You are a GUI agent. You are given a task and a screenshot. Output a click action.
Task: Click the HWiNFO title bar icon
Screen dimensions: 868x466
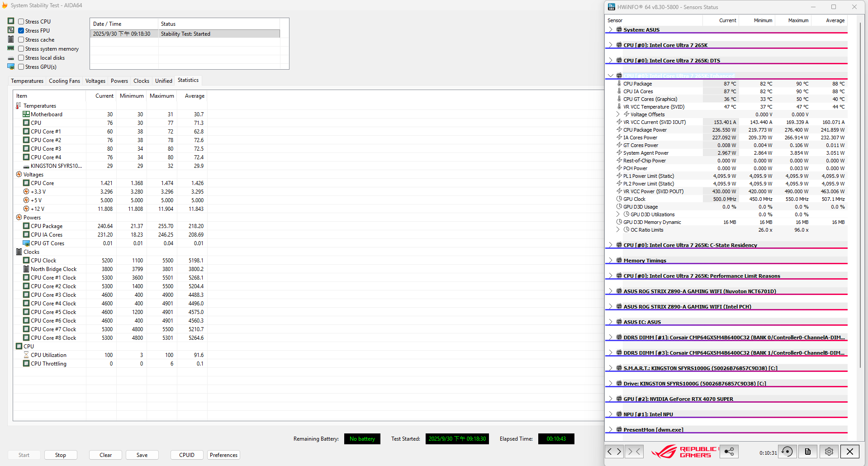[x=612, y=7]
